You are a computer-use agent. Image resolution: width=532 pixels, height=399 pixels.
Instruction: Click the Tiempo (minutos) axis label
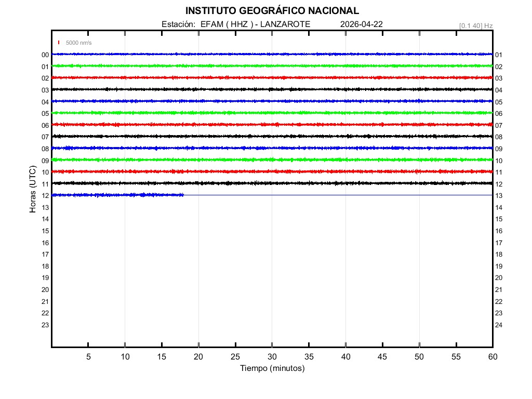point(272,368)
